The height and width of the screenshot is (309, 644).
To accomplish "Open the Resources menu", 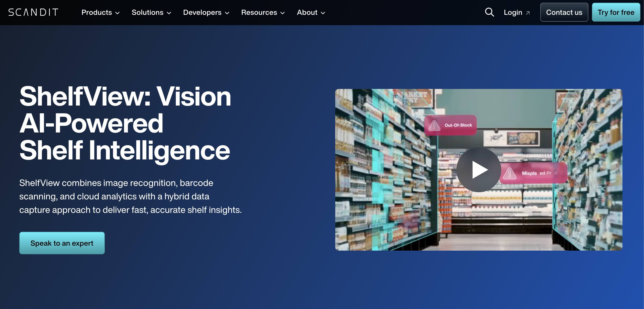I will pyautogui.click(x=263, y=12).
